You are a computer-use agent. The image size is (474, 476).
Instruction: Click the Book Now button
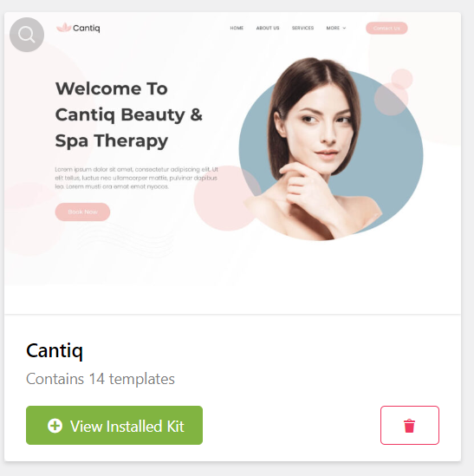point(82,212)
